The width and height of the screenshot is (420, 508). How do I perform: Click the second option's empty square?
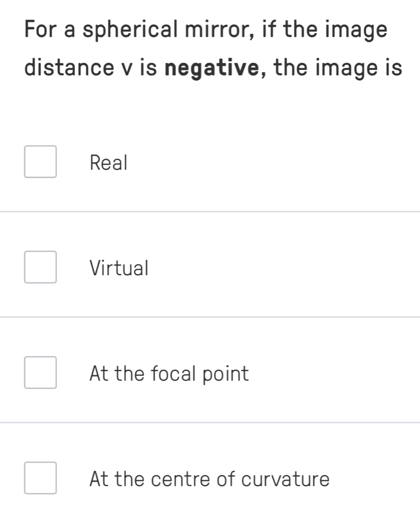pyautogui.click(x=40, y=267)
